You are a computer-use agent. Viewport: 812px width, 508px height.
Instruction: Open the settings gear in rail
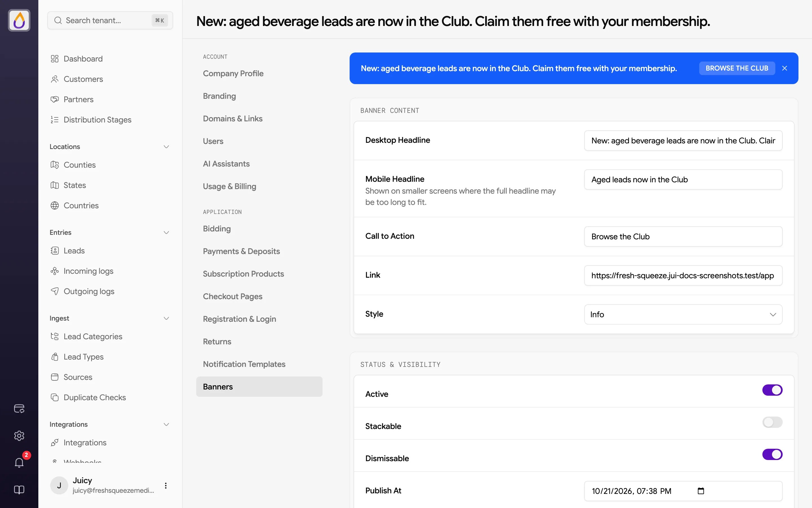tap(19, 436)
